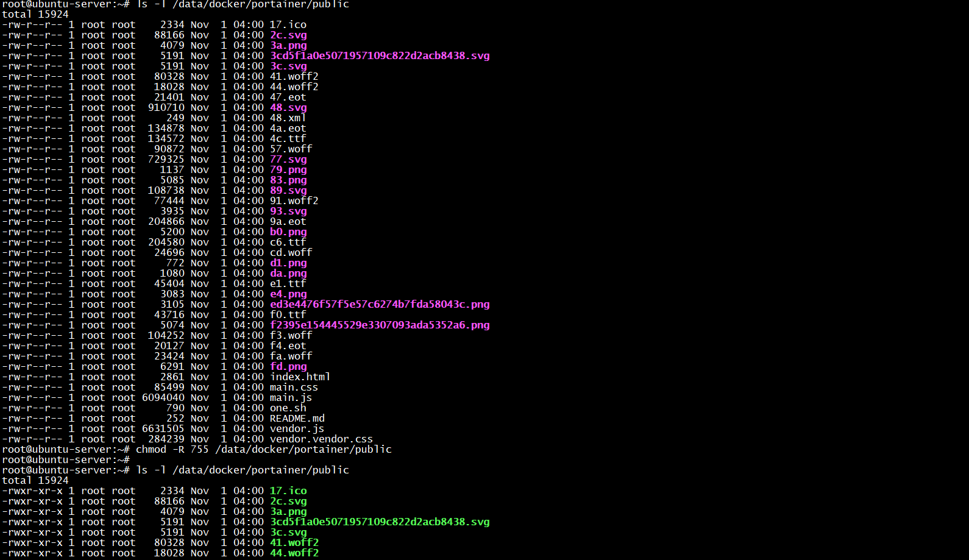Select the file name fa.woff
Viewport: 969px width, 560px height.
pos(291,356)
